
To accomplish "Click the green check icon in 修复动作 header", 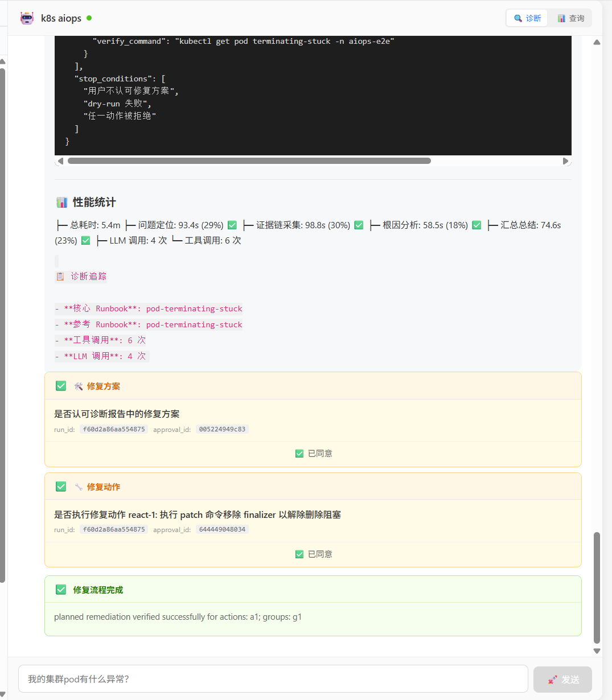I will point(61,487).
